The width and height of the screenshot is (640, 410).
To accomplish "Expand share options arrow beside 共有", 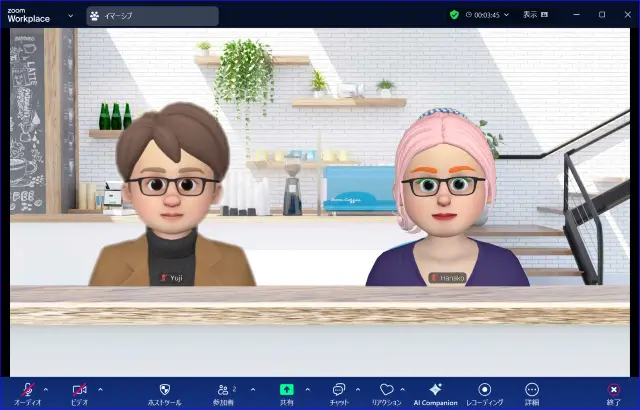I will tap(307, 389).
